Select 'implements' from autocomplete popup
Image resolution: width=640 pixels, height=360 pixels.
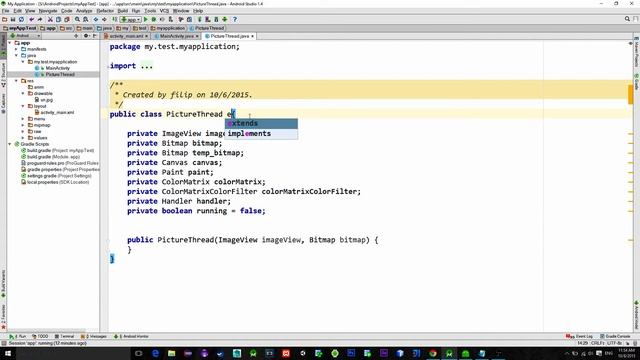[261, 133]
